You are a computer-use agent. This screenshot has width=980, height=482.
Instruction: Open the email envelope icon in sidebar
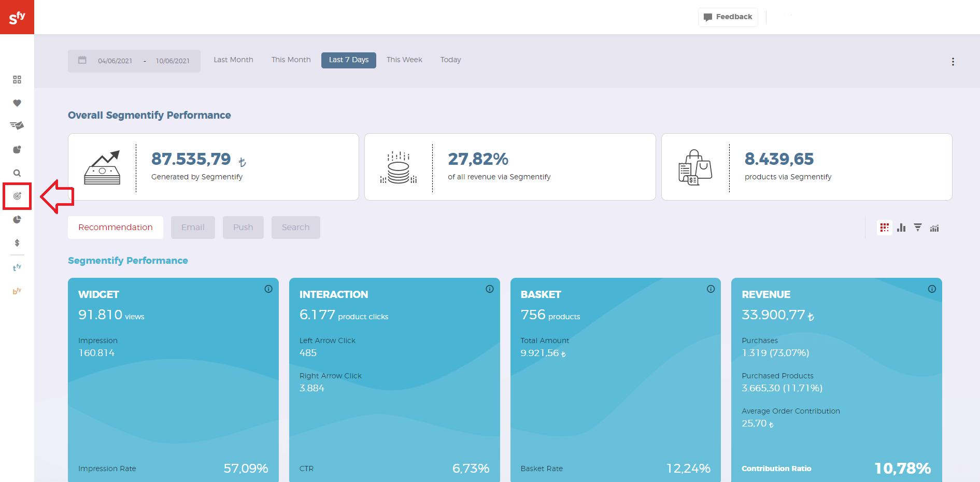click(17, 125)
